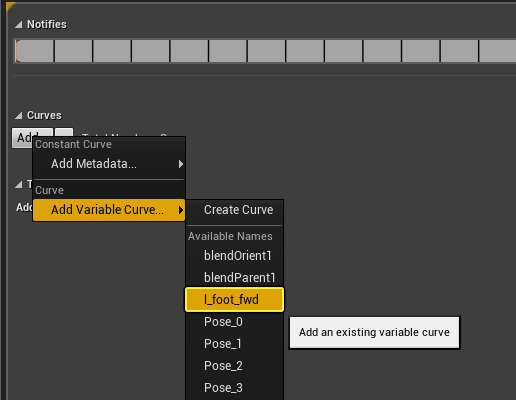Select Pose_3 from Available Names
The height and width of the screenshot is (400, 516).
[235, 388]
